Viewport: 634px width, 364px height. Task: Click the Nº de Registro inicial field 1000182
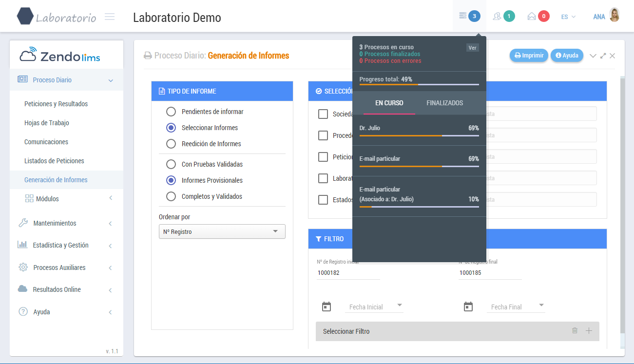click(348, 273)
